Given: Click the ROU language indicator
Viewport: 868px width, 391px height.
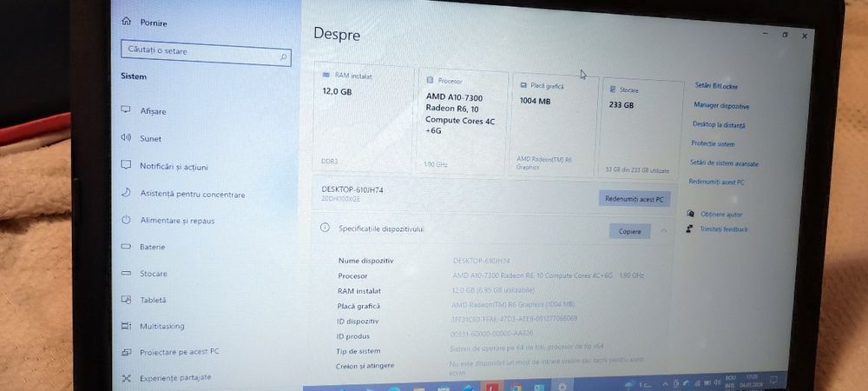Looking at the screenshot, I should (x=730, y=378).
